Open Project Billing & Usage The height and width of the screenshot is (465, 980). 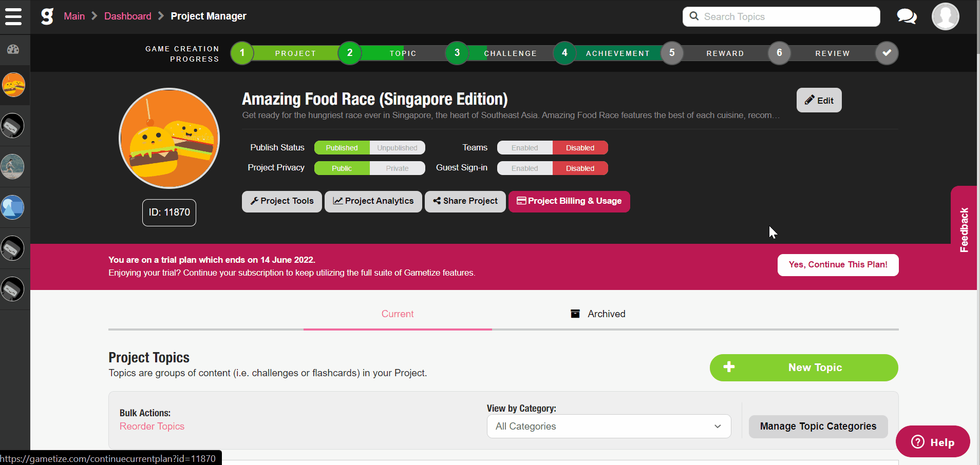pos(569,201)
